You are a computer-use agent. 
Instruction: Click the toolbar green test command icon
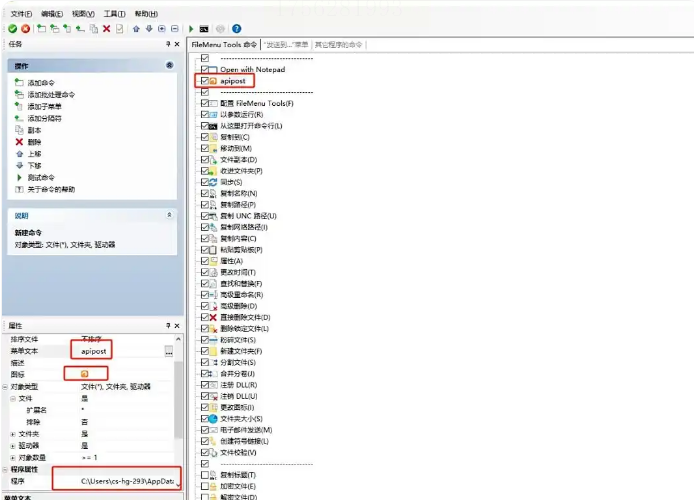tap(191, 29)
